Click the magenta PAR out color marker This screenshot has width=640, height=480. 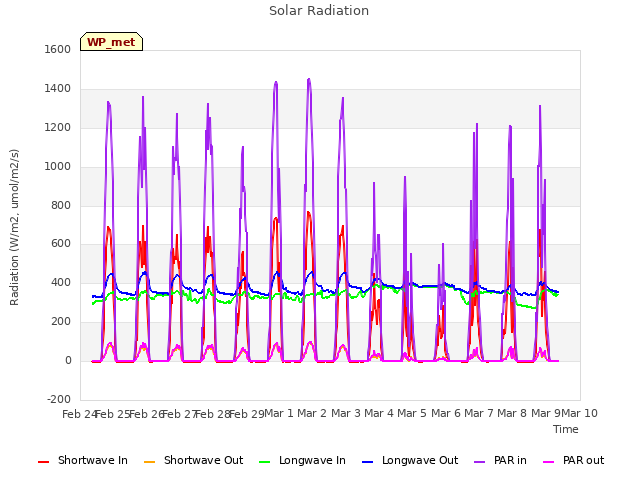549,462
